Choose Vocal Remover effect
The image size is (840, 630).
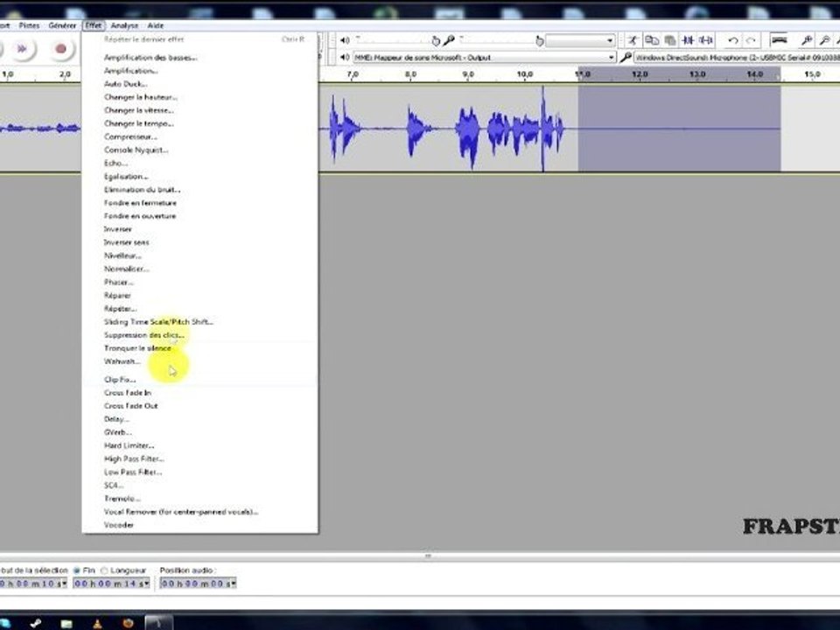199,512
